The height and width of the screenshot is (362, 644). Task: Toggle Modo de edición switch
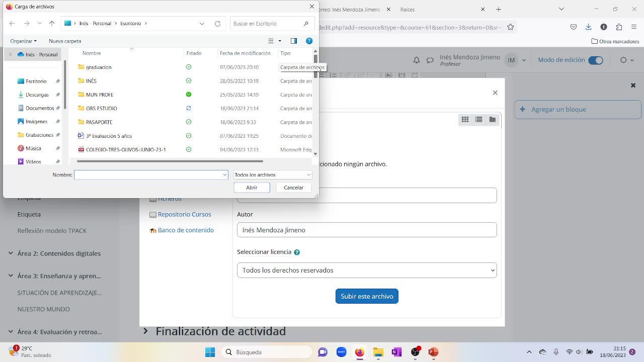[596, 60]
